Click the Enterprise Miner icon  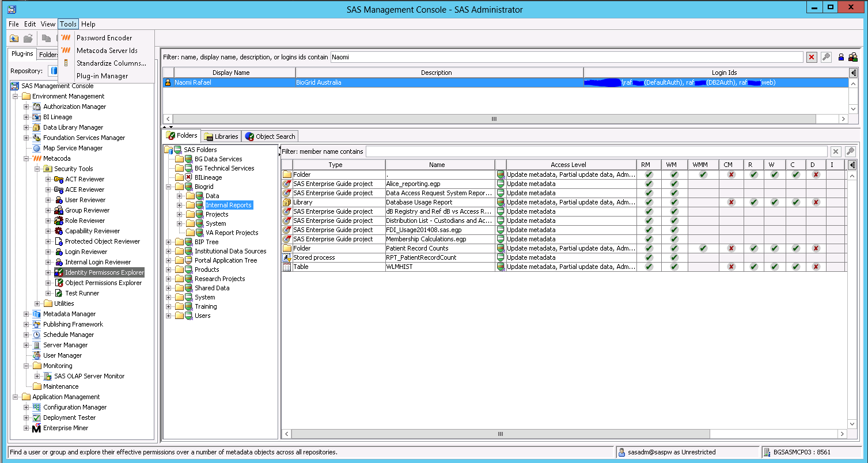(x=36, y=428)
